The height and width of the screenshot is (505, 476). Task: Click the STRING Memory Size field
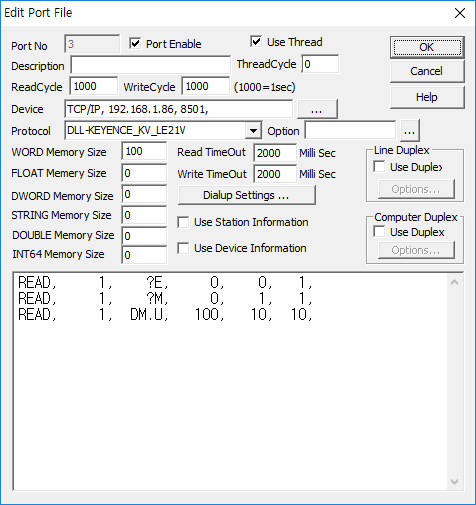coord(144,215)
